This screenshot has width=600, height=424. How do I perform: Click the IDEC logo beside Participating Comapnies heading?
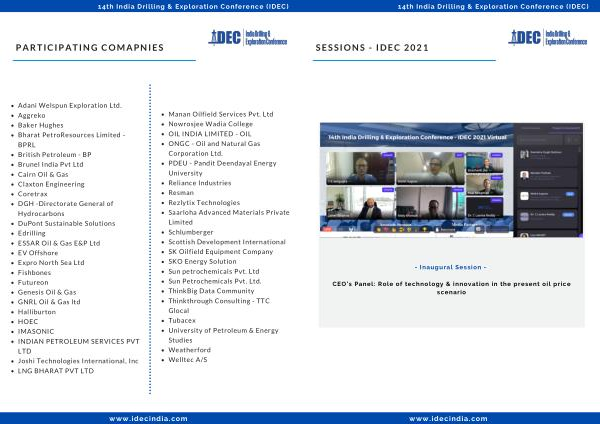248,38
